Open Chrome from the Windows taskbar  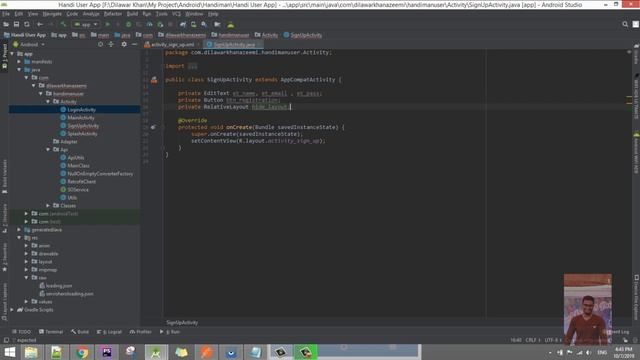(82, 352)
